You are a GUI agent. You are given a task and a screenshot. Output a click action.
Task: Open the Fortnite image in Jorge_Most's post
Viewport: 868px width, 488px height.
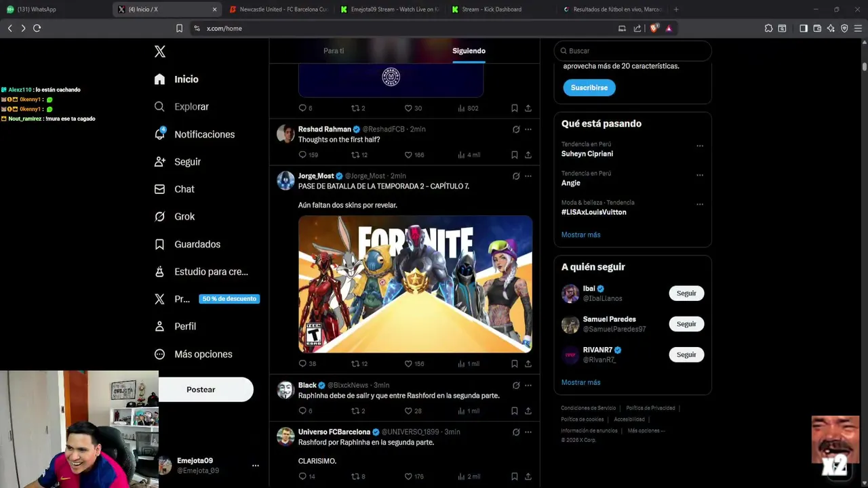(415, 284)
